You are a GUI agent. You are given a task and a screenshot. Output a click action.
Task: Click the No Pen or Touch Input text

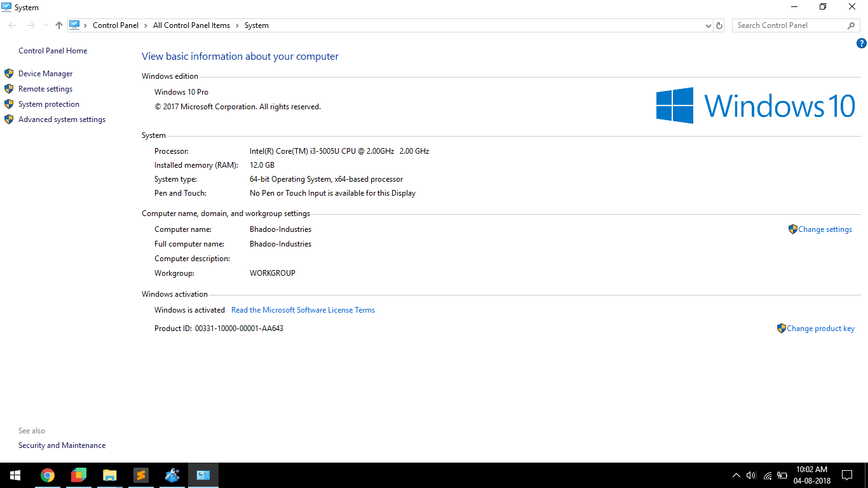coord(333,193)
